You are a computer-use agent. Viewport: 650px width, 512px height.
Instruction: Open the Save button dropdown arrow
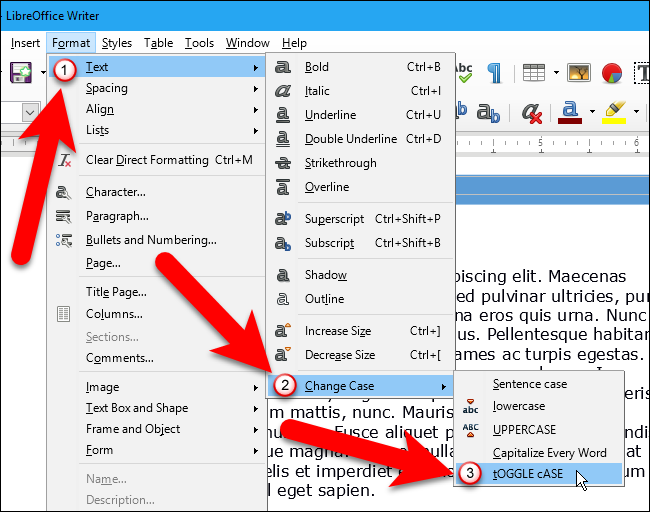click(43, 73)
